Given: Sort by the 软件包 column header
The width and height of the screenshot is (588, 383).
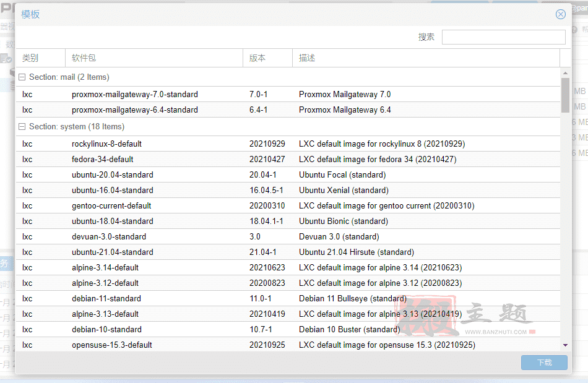Looking at the screenshot, I should pos(154,58).
